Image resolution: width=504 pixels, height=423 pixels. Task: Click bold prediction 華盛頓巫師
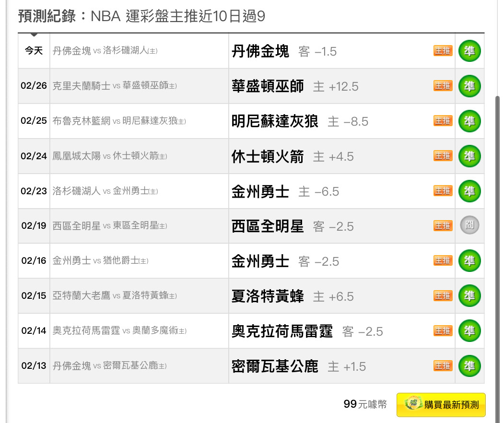268,86
